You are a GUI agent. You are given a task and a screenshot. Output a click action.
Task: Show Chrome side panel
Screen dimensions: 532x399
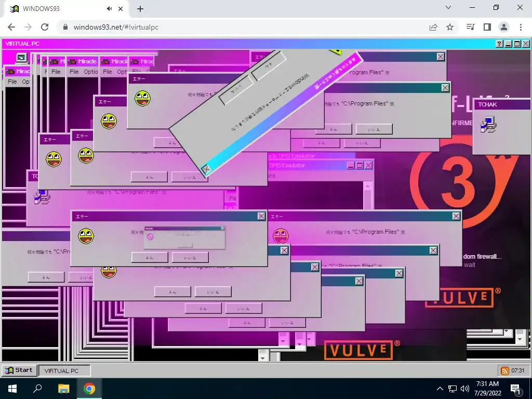point(487,27)
